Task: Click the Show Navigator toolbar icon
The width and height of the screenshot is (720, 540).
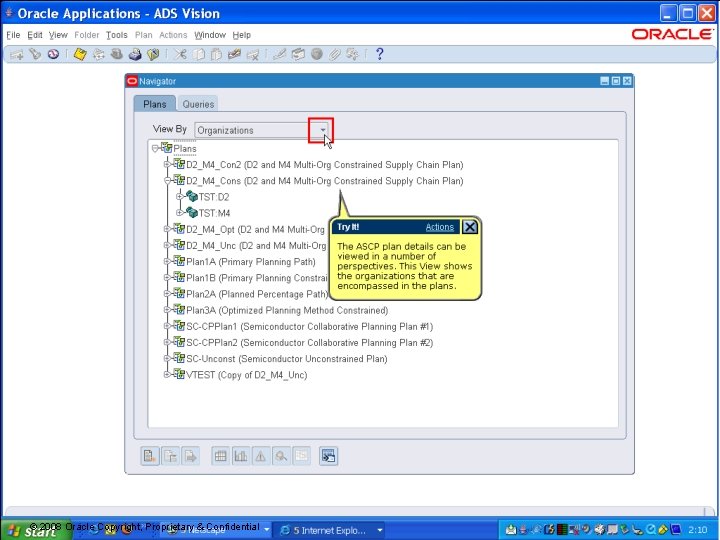Action: click(53, 55)
